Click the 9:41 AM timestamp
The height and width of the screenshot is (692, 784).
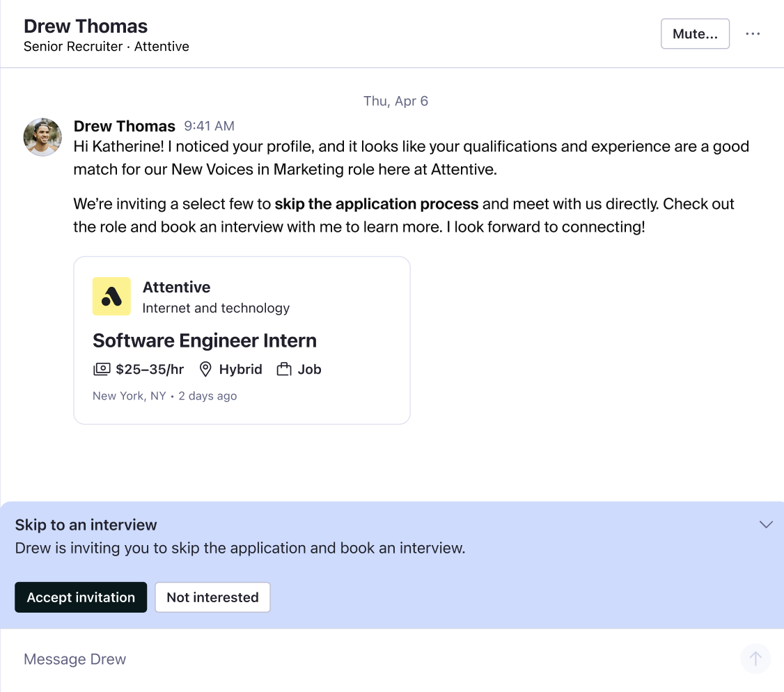[209, 126]
